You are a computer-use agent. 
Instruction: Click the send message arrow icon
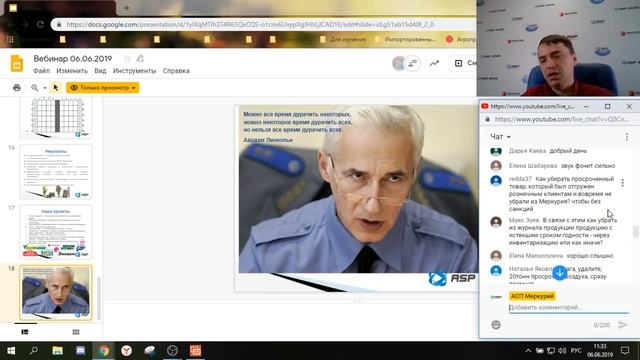coord(622,325)
